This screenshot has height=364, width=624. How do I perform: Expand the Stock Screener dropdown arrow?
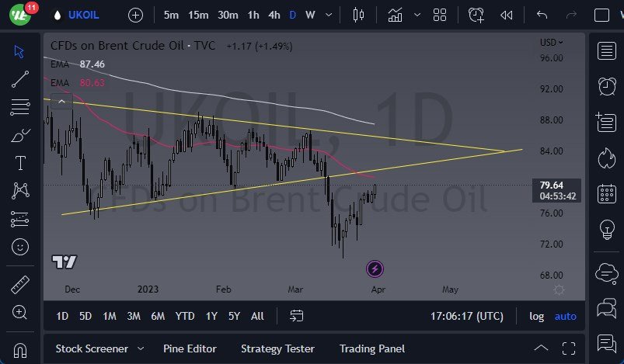(x=141, y=348)
